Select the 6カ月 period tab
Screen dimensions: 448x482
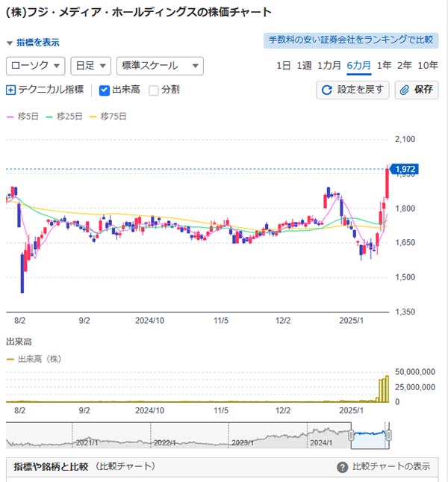click(359, 66)
